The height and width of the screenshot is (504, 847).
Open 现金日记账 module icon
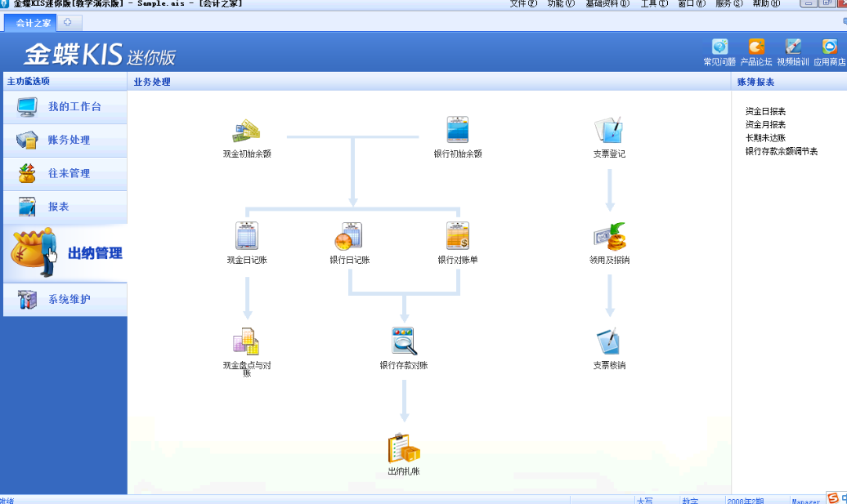[247, 236]
